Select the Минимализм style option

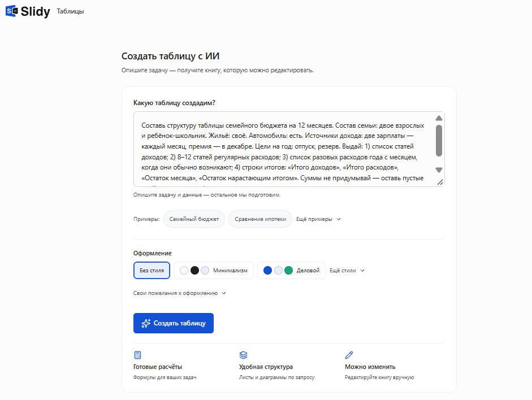pos(213,271)
